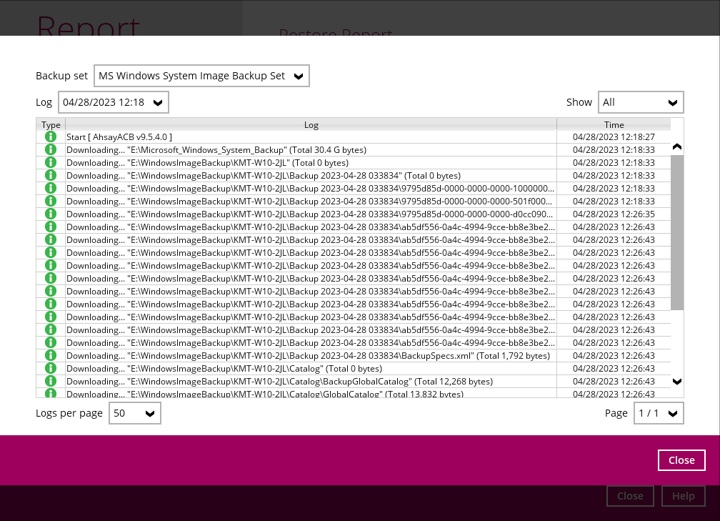The width and height of the screenshot is (720, 521).
Task: Click info icon beside Catalog Total 0 bytes row
Action: (x=50, y=368)
